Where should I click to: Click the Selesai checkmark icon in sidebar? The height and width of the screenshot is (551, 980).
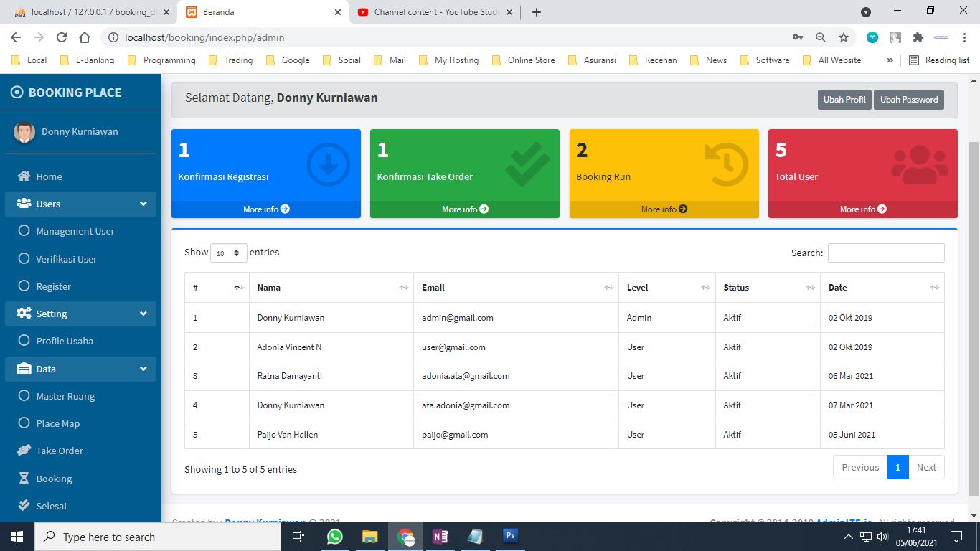point(24,506)
